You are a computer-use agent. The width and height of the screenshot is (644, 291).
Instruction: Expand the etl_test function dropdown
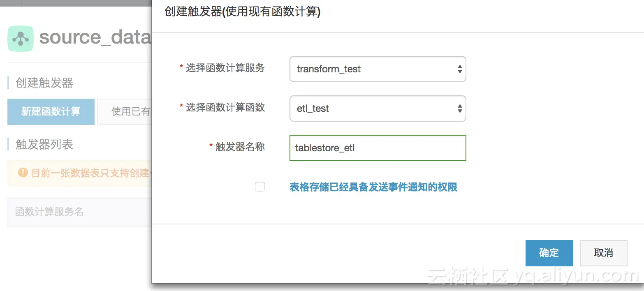click(378, 109)
